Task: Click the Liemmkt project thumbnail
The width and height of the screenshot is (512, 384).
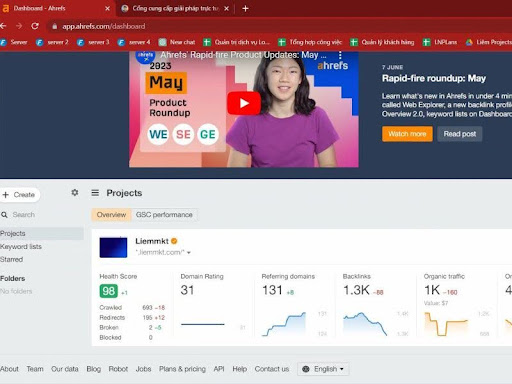Action: point(113,247)
